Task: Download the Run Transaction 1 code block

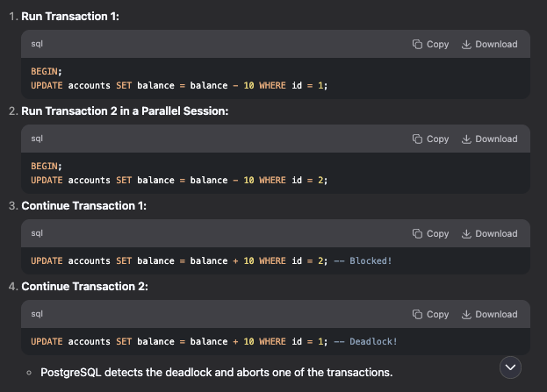Action: (x=489, y=44)
